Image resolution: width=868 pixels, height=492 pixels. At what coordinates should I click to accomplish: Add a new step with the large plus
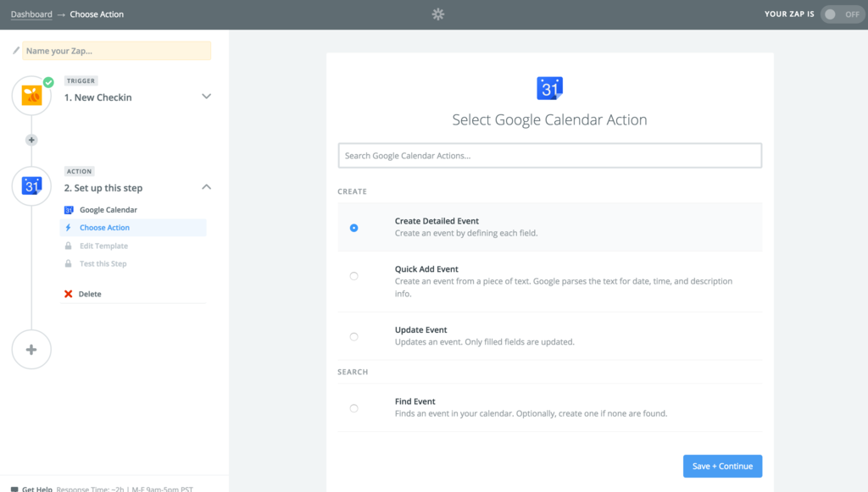coord(31,350)
